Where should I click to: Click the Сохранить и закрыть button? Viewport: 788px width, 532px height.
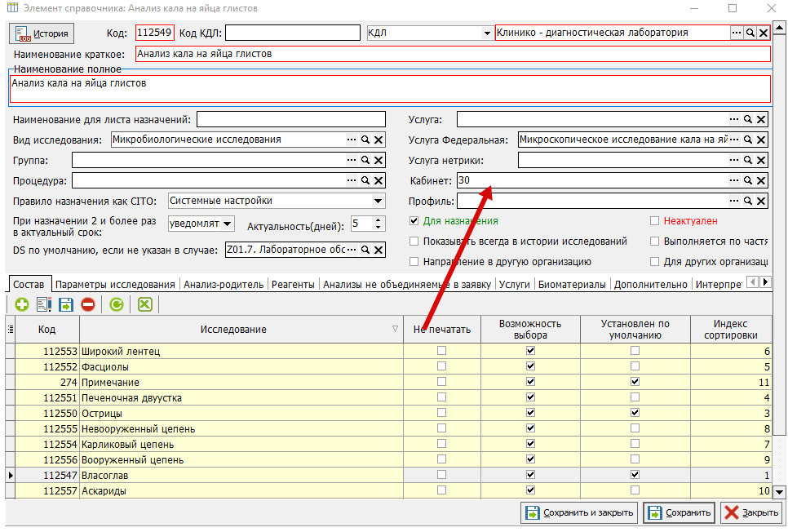[579, 513]
